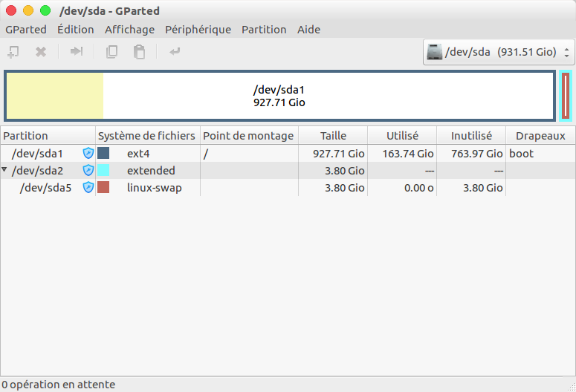Open the Partition menu

click(x=264, y=30)
